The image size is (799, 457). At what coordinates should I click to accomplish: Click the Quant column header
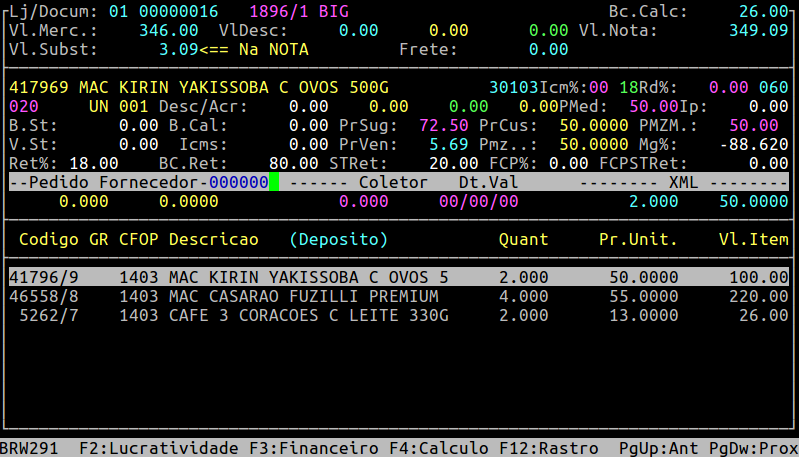(x=523, y=240)
